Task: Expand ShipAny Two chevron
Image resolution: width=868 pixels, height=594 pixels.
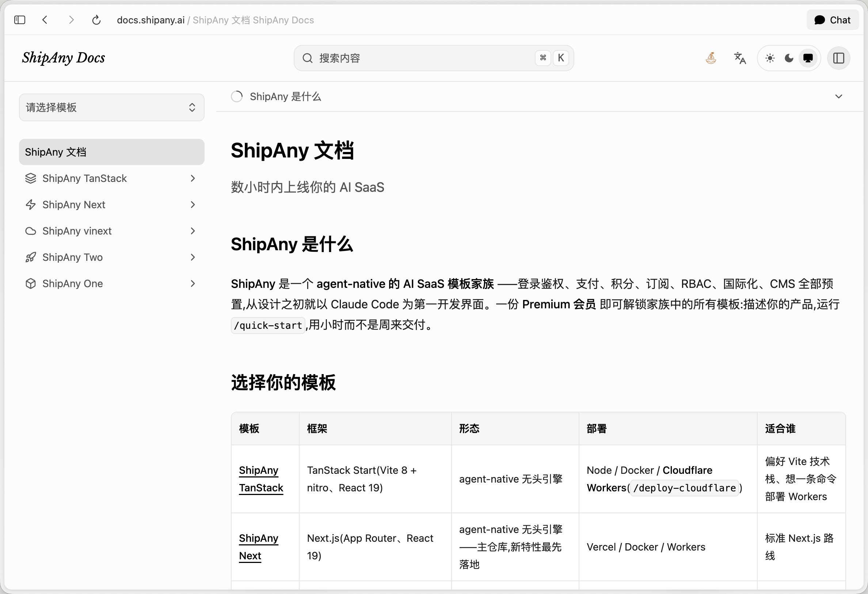Action: [193, 257]
